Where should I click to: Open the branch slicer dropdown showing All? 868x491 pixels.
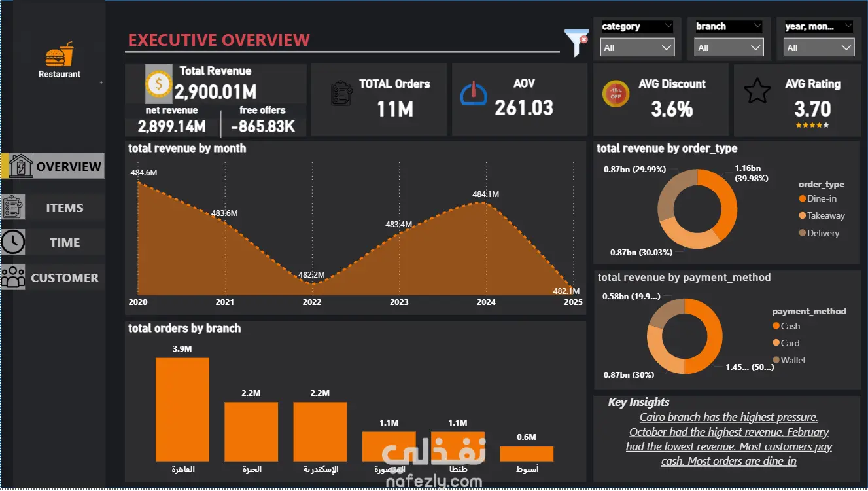pyautogui.click(x=729, y=47)
